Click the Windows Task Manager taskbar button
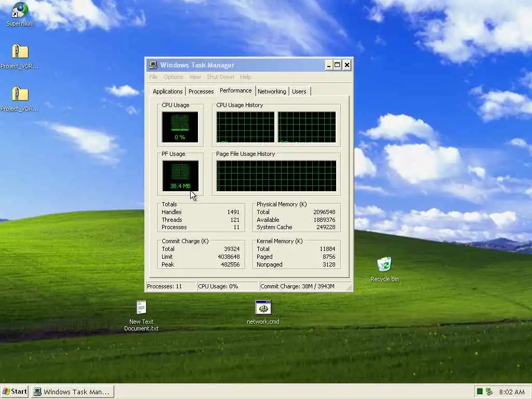Image resolution: width=532 pixels, height=399 pixels. click(73, 392)
